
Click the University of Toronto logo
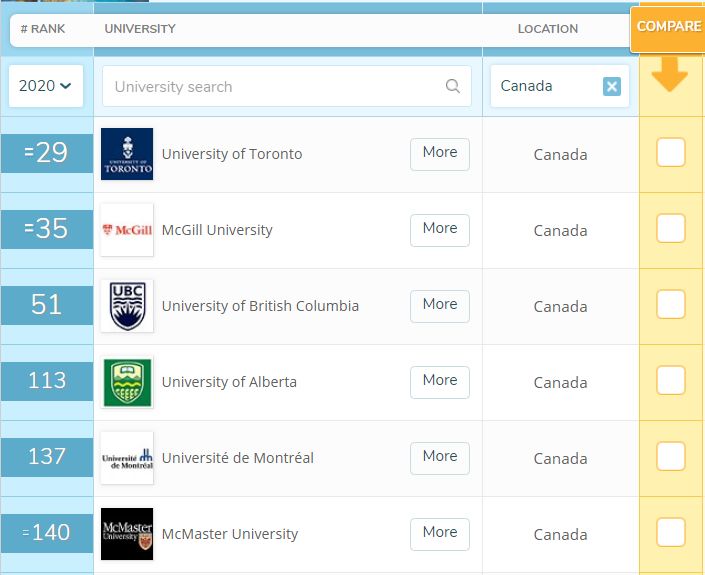tap(127, 154)
